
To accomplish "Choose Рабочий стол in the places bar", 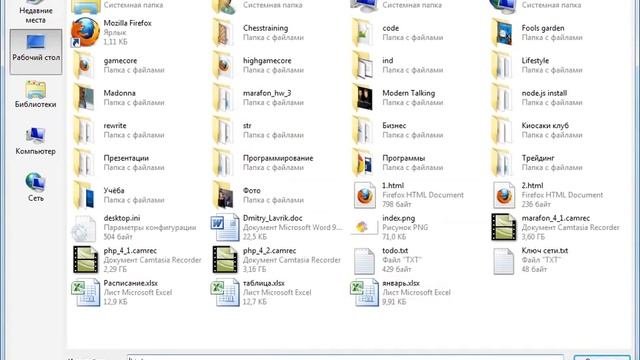I will coord(36,51).
